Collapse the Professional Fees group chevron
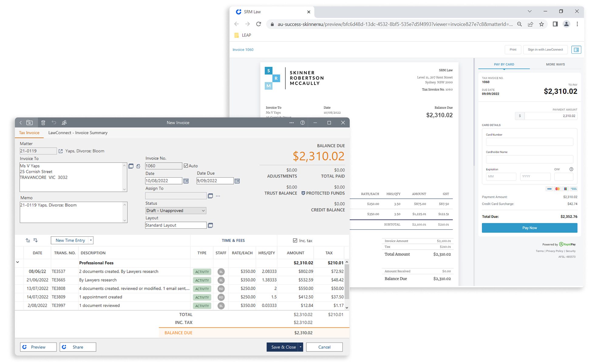This screenshot has width=595, height=364. pyautogui.click(x=18, y=262)
